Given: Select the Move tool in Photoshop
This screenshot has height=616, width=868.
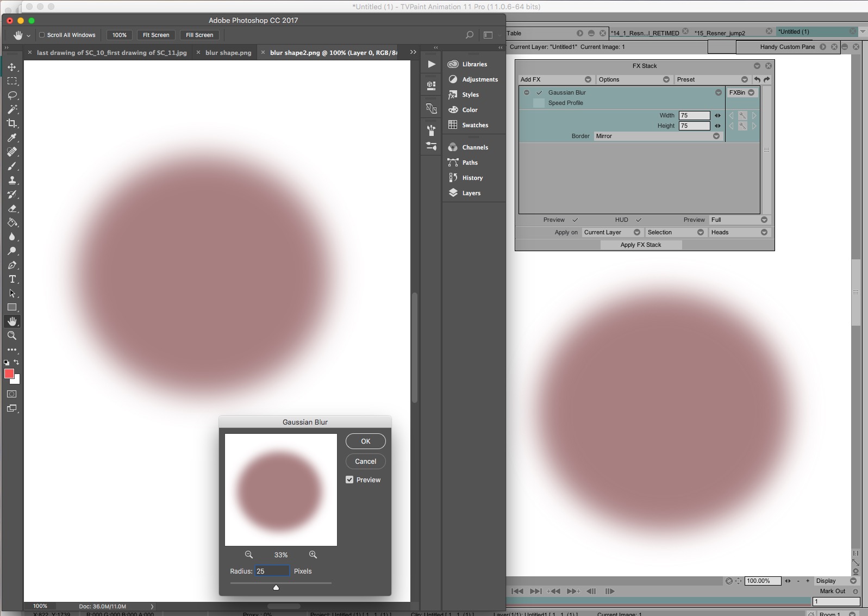Looking at the screenshot, I should [x=12, y=67].
